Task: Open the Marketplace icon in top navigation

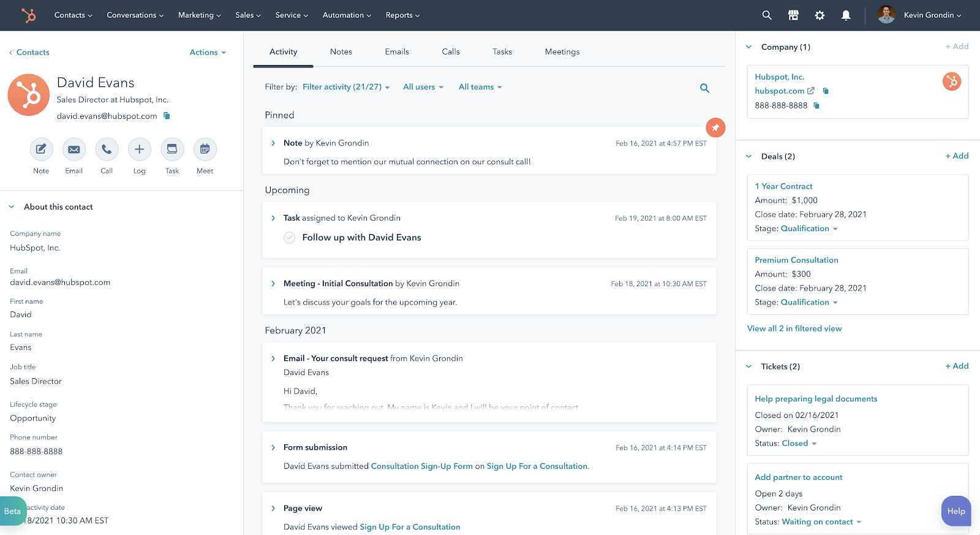Action: (x=793, y=15)
